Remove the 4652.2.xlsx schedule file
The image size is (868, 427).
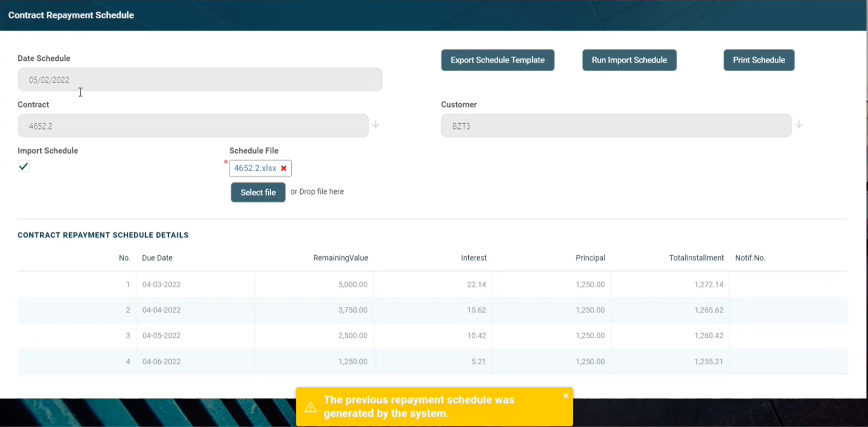283,168
